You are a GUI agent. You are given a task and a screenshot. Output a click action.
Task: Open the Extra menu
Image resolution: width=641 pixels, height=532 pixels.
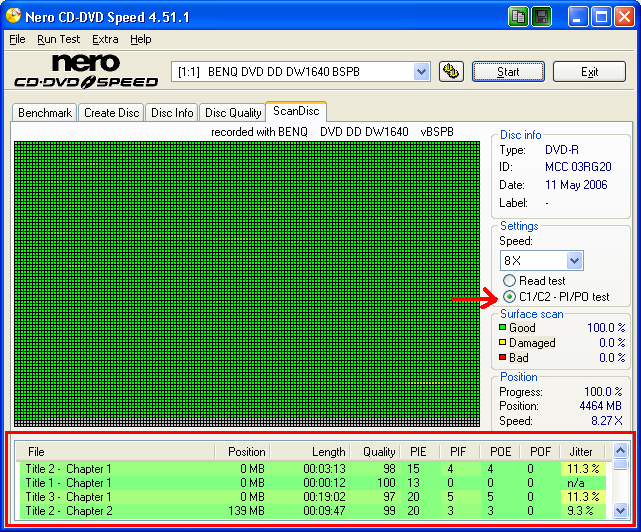point(105,39)
